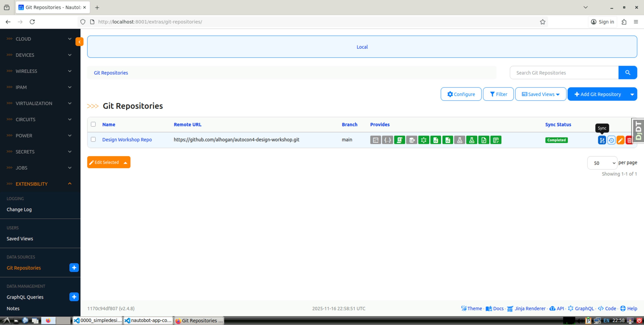Click the gray database export provides icon
644x325 pixels.
pyautogui.click(x=412, y=140)
